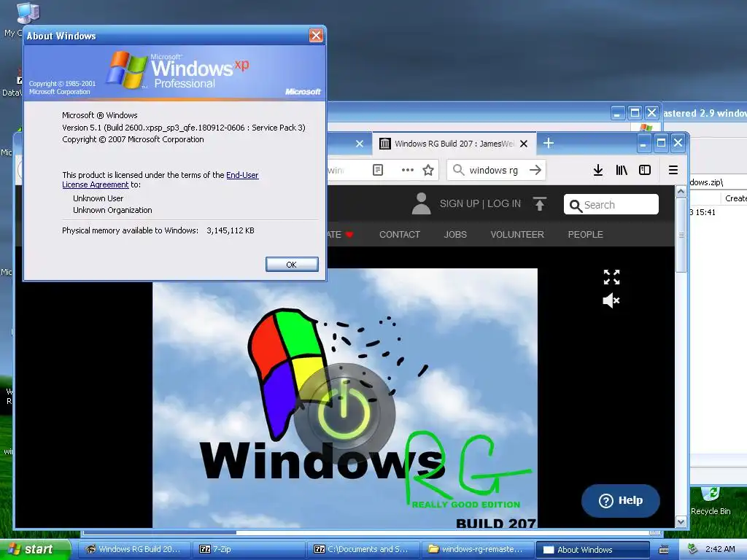Click the Firefox vertical scrollbar thumb

pyautogui.click(x=681, y=236)
